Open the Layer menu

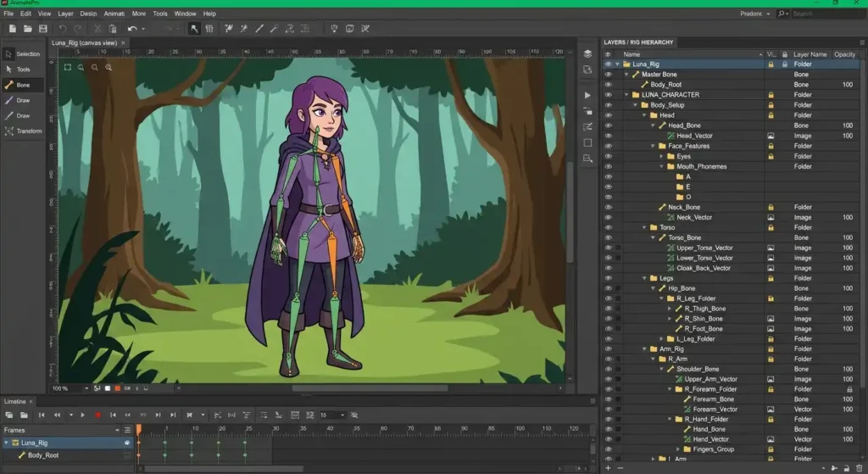pyautogui.click(x=65, y=14)
